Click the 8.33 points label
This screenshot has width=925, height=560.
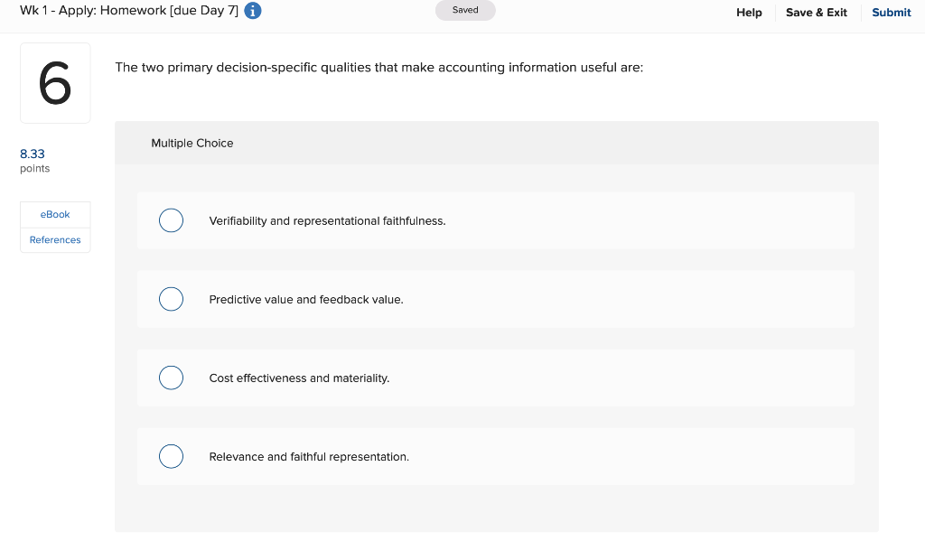click(33, 154)
